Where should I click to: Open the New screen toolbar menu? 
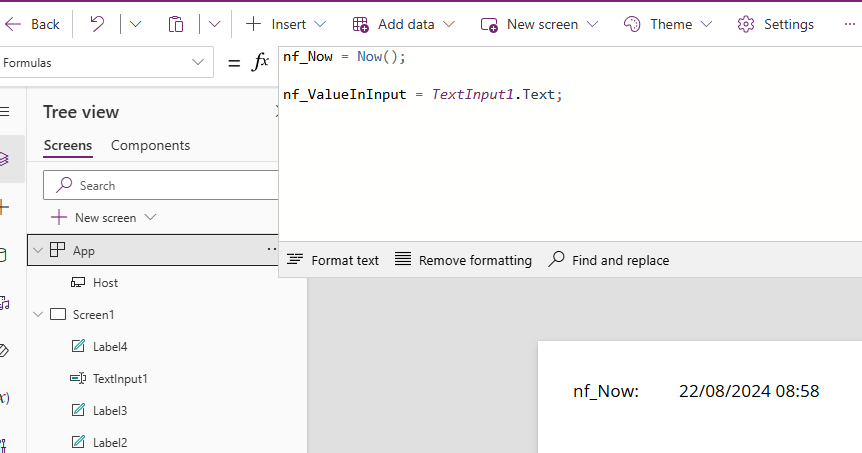(539, 24)
